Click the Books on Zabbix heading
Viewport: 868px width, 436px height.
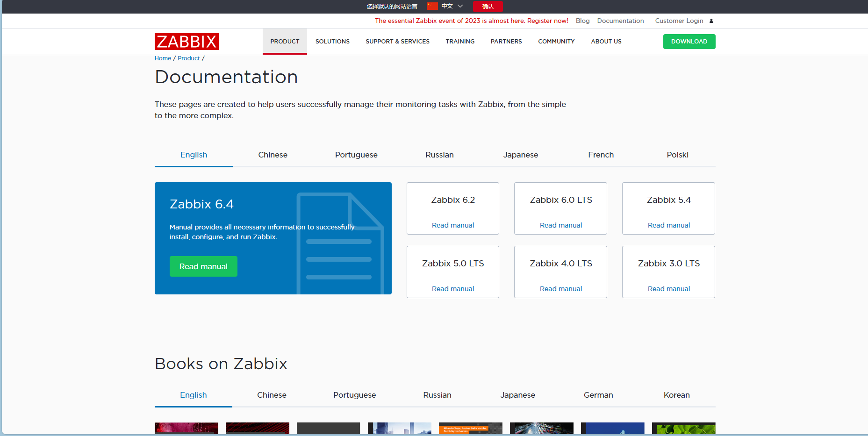click(x=221, y=364)
